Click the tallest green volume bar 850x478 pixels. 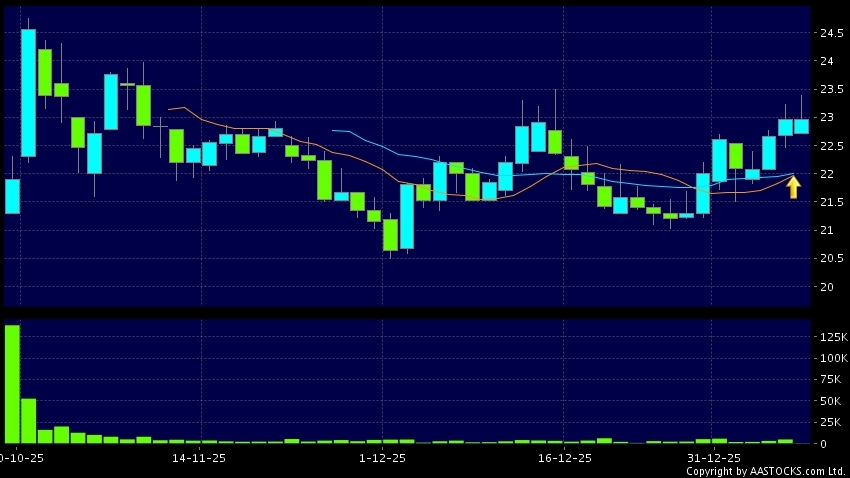pos(12,384)
